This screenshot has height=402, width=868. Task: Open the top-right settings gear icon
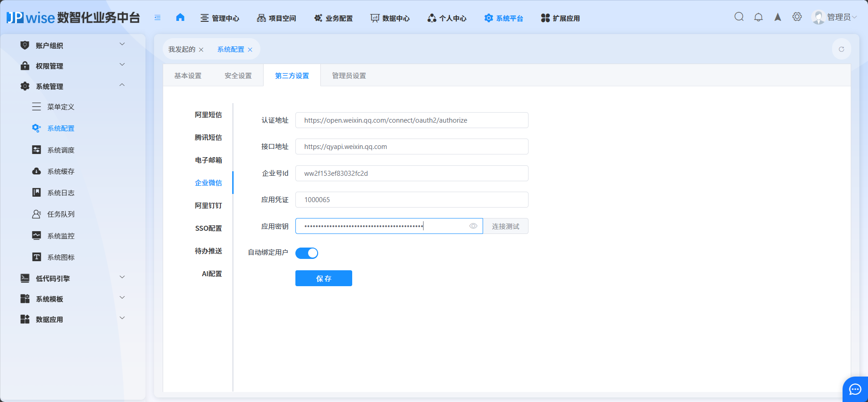pos(797,17)
